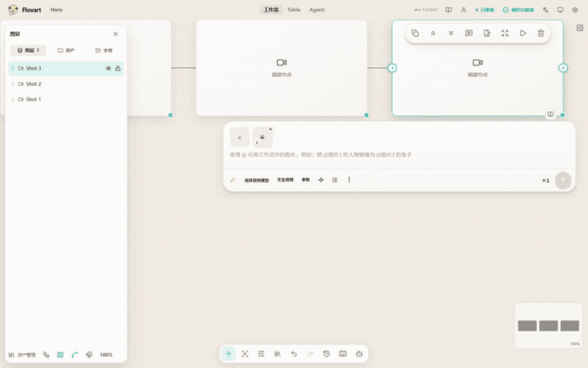Screen dimensions: 588x368
Task: Open settings gear in top right
Action: pyautogui.click(x=575, y=10)
